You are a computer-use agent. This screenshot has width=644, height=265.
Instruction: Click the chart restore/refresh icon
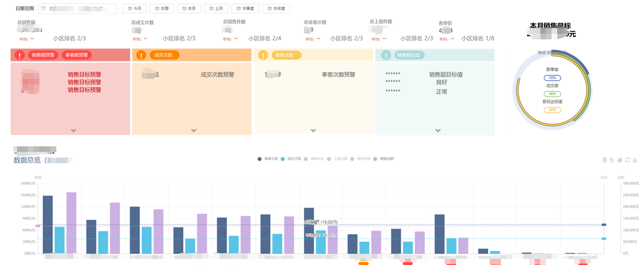[627, 160]
